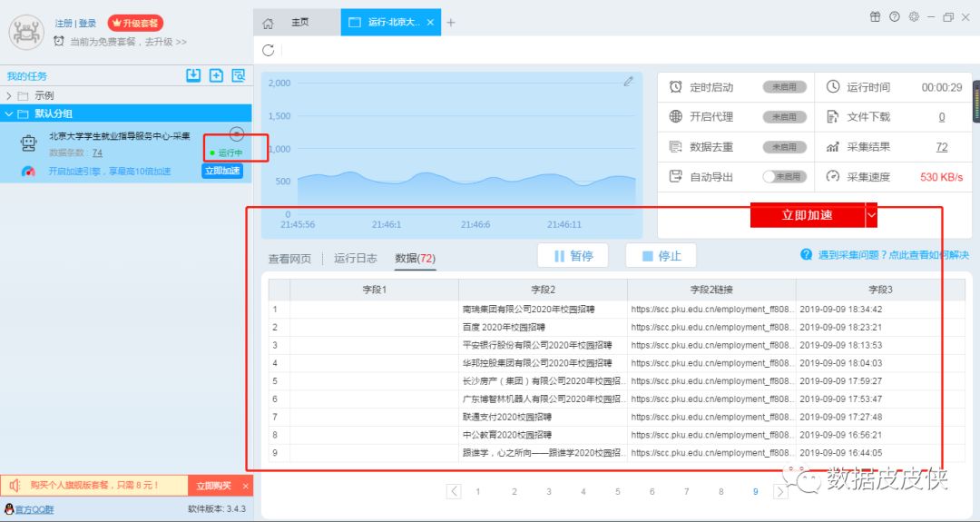This screenshot has height=522, width=980.
Task: Click the user avatar icon
Action: [x=26, y=32]
